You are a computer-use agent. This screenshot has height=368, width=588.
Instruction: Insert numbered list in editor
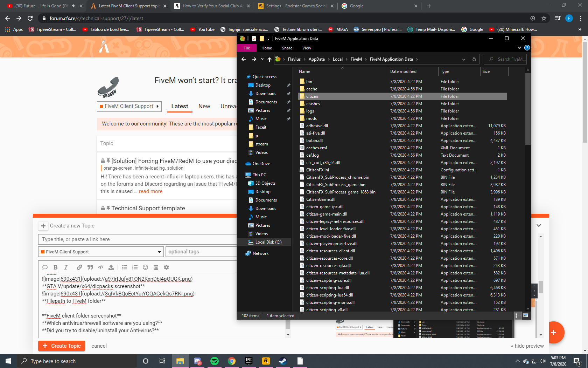coord(135,267)
